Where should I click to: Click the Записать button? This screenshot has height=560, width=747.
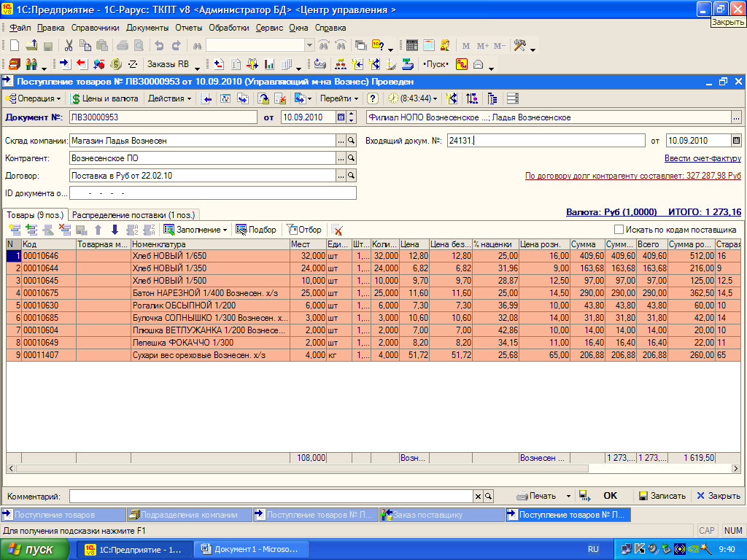pyautogui.click(x=662, y=496)
